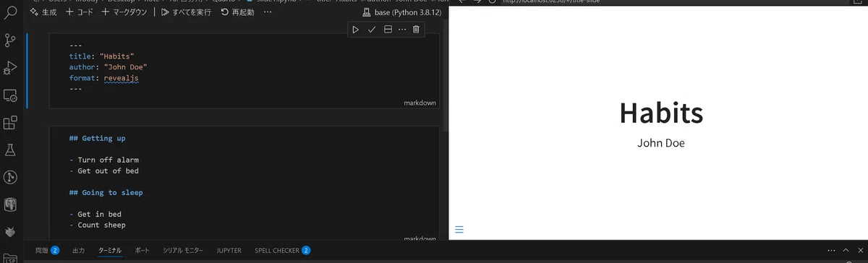868x263 pixels.
Task: Open notebook toolbar overflow menu
Action: 268,12
